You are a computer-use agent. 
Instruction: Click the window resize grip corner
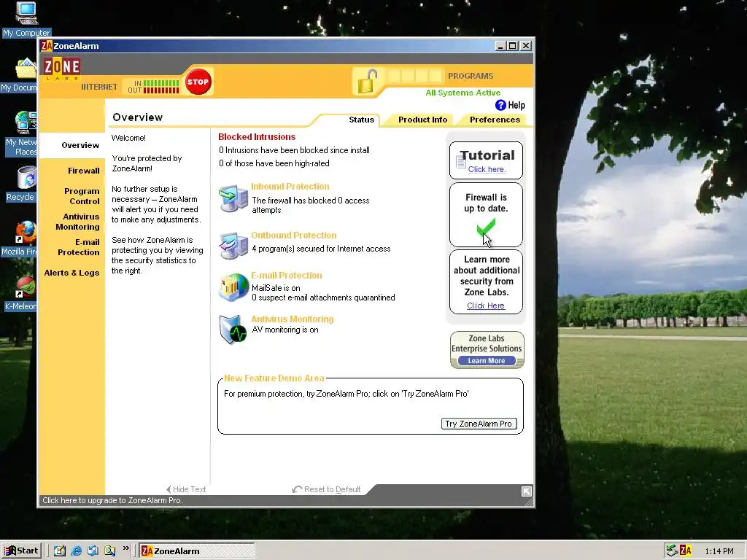pyautogui.click(x=529, y=502)
